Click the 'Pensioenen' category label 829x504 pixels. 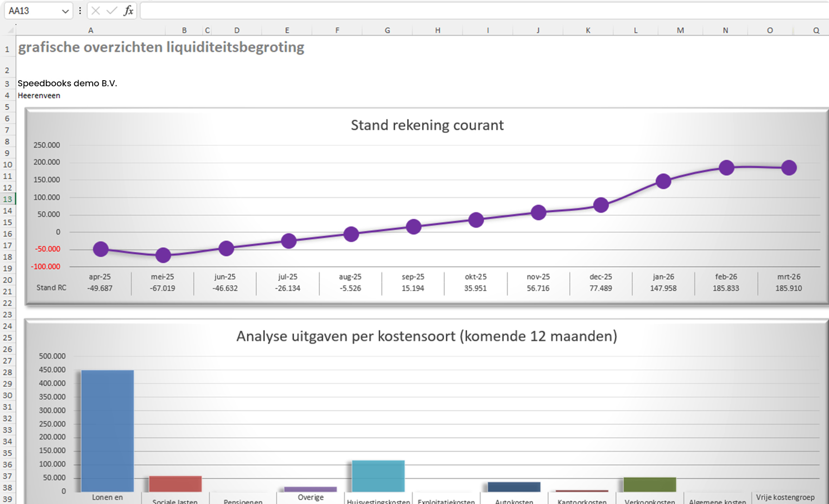(x=243, y=501)
